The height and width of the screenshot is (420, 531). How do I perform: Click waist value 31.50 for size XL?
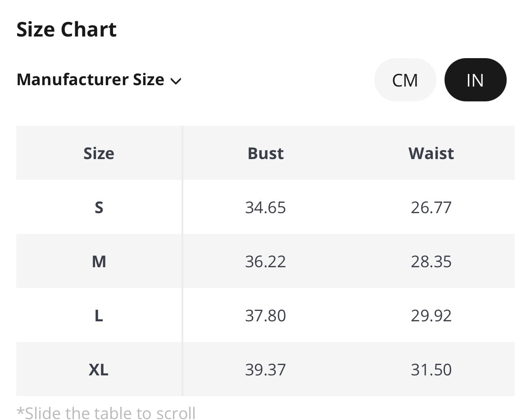pyautogui.click(x=431, y=370)
